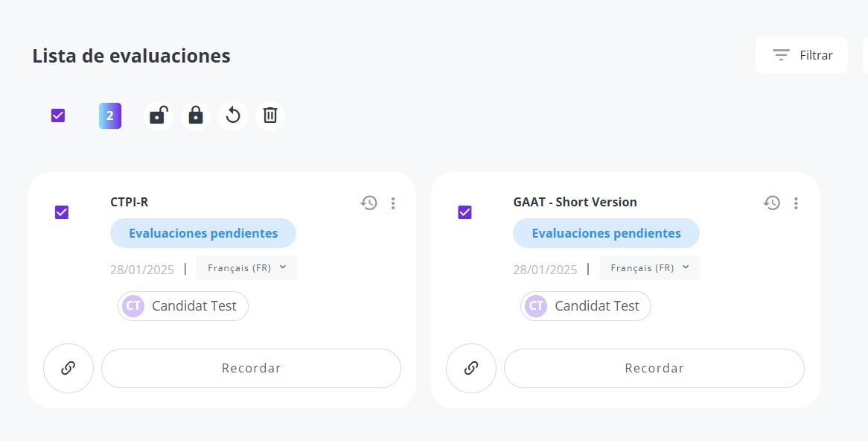Open three-dot menu on CTPI-R card

point(393,203)
